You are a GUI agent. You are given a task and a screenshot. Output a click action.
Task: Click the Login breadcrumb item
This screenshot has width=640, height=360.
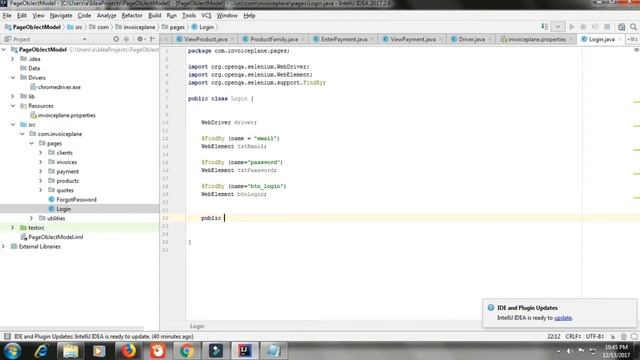coord(202,27)
